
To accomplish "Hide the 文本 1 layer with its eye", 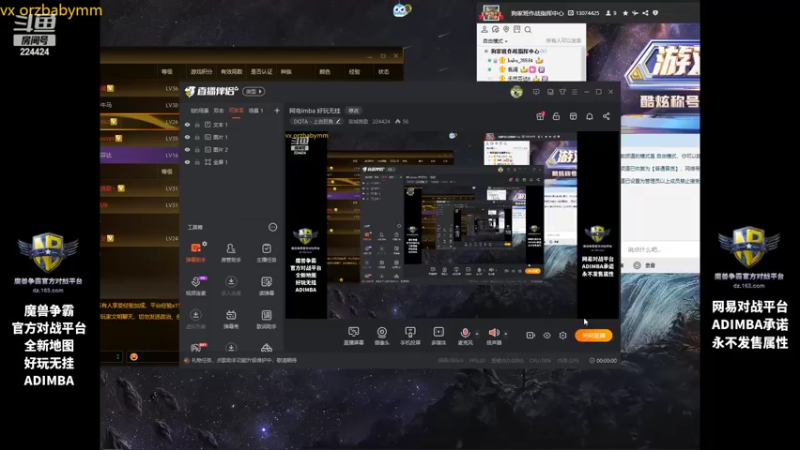I will click(187, 124).
